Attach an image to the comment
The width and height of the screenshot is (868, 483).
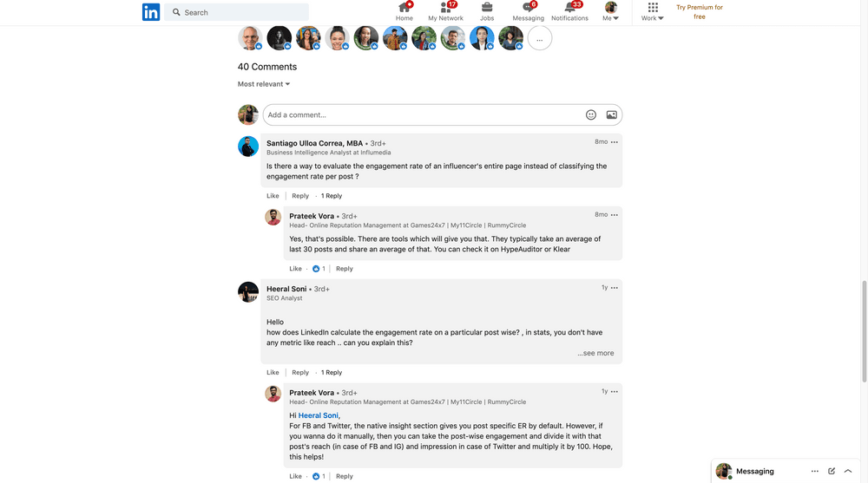pos(612,114)
